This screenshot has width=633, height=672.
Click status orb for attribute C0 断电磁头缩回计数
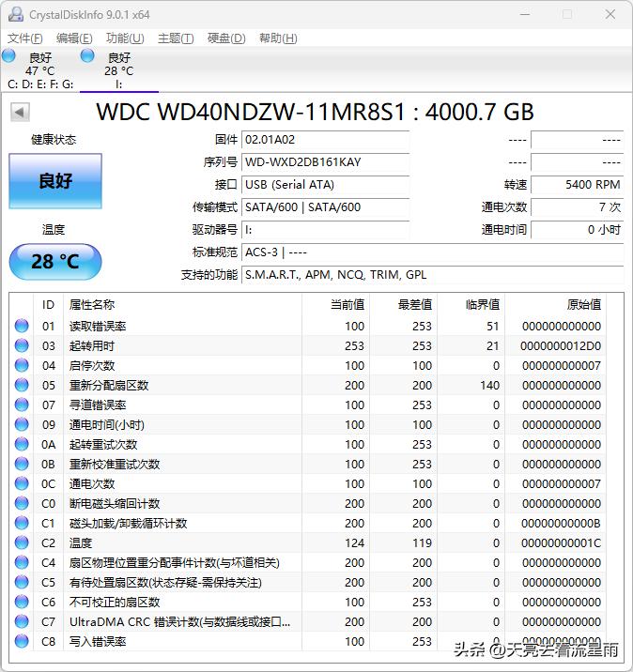click(22, 503)
